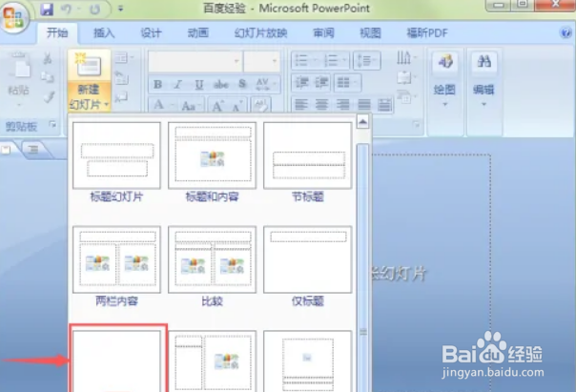Viewport: 576px width, 392px height.
Task: Open the line spacing menu
Action: click(x=366, y=61)
